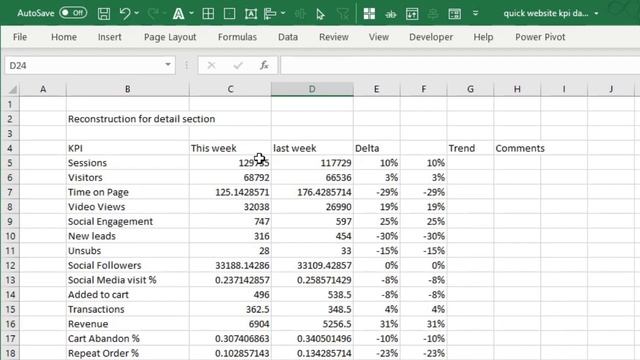Click the Cancel X button in formula bar
The width and height of the screenshot is (640, 360).
click(x=211, y=65)
